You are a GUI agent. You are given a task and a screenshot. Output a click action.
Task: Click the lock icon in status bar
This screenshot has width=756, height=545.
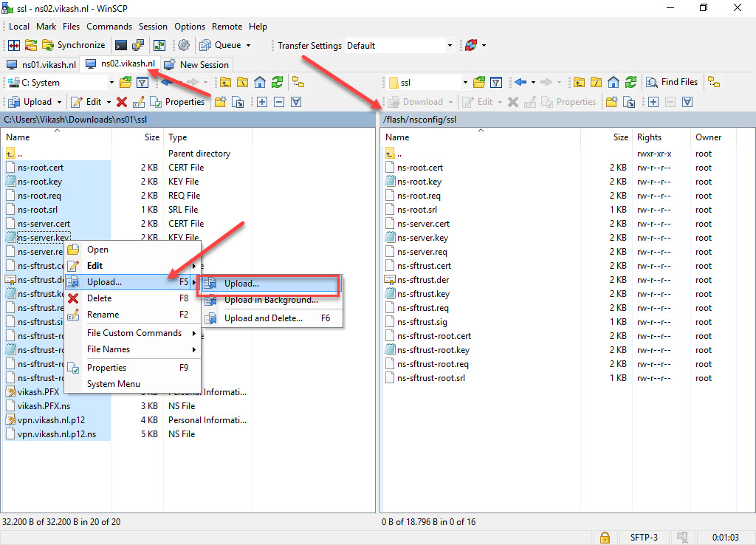[605, 538]
